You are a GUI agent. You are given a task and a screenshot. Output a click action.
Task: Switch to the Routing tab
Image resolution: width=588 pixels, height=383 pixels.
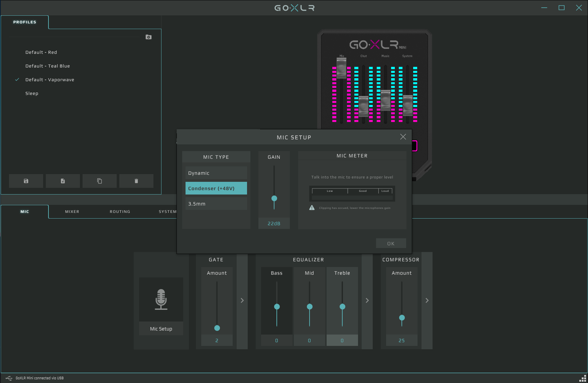[x=120, y=212]
